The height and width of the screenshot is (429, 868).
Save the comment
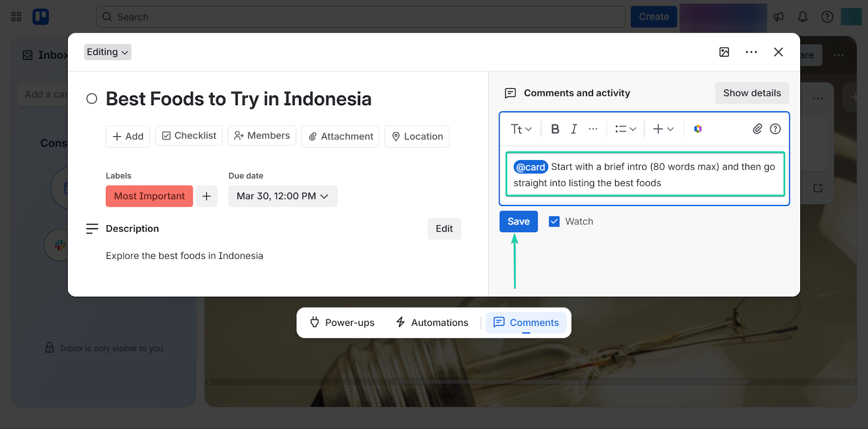point(519,221)
